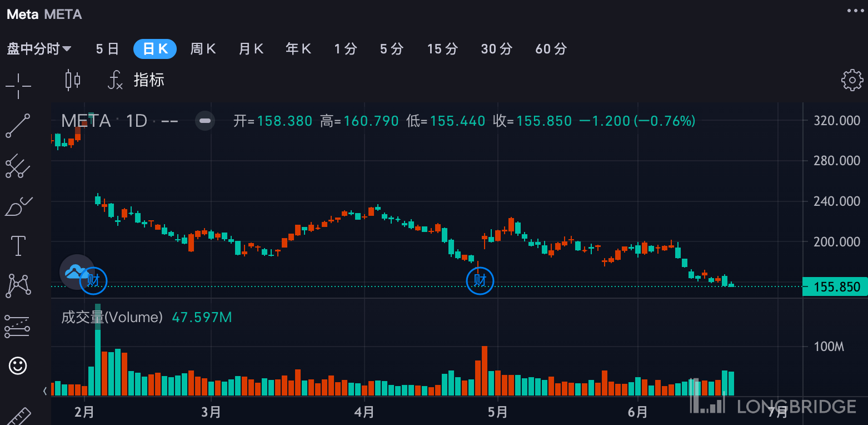Screen dimensions: 868x425
Task: Pick the brush drawing tool
Action: (18, 206)
